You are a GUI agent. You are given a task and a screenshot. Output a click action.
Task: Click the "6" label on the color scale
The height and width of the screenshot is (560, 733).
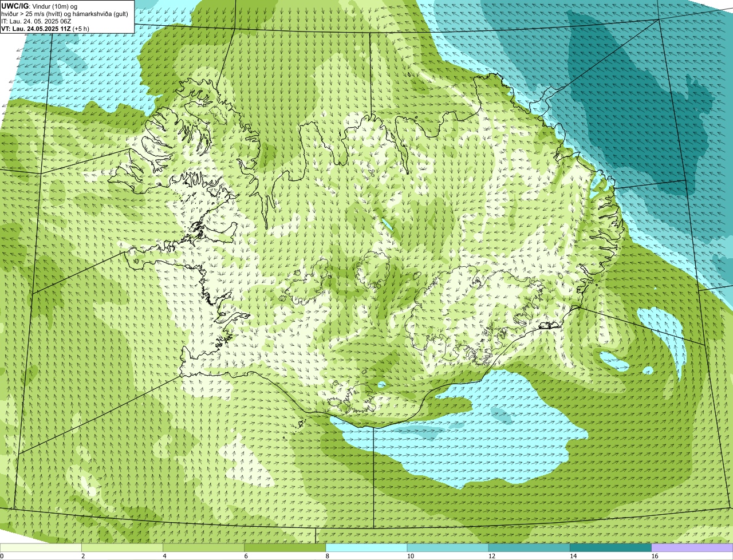[246, 556]
